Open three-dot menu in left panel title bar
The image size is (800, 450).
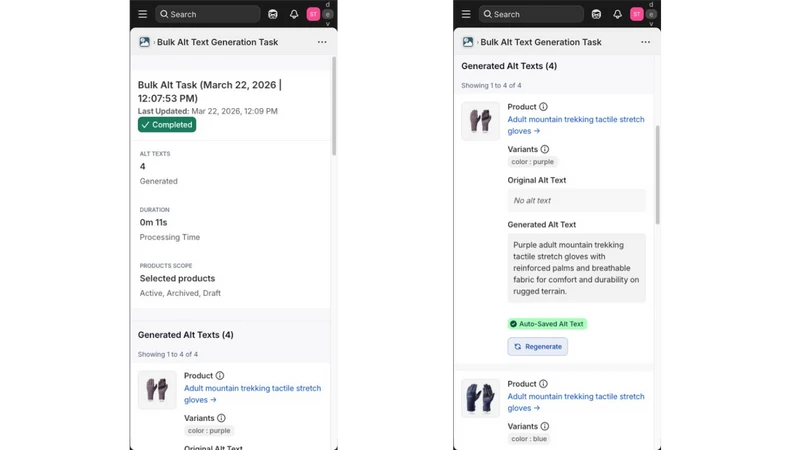(x=322, y=42)
